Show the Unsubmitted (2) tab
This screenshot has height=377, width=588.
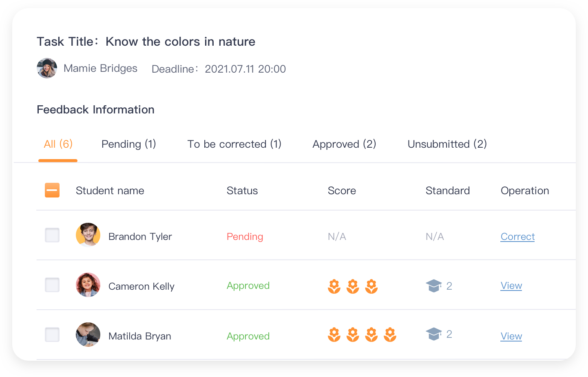447,144
